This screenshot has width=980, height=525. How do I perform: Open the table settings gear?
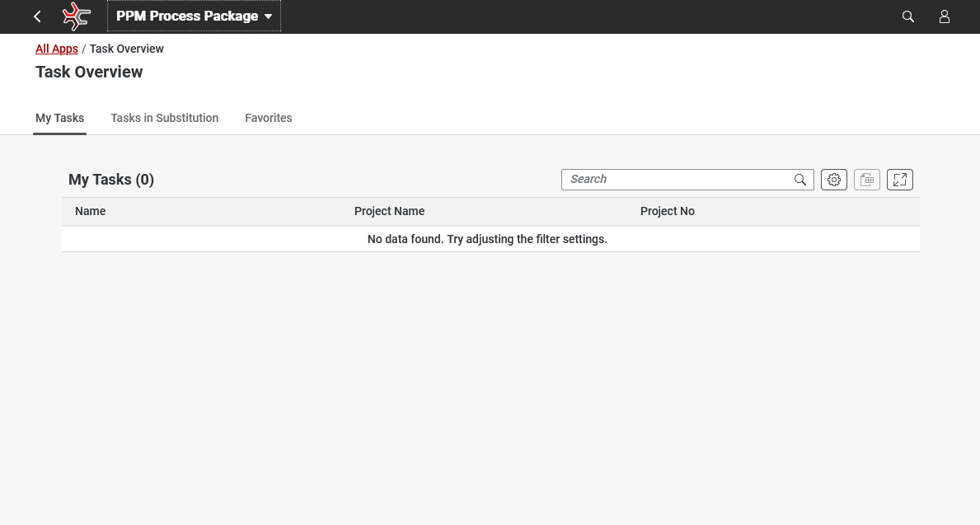[834, 180]
